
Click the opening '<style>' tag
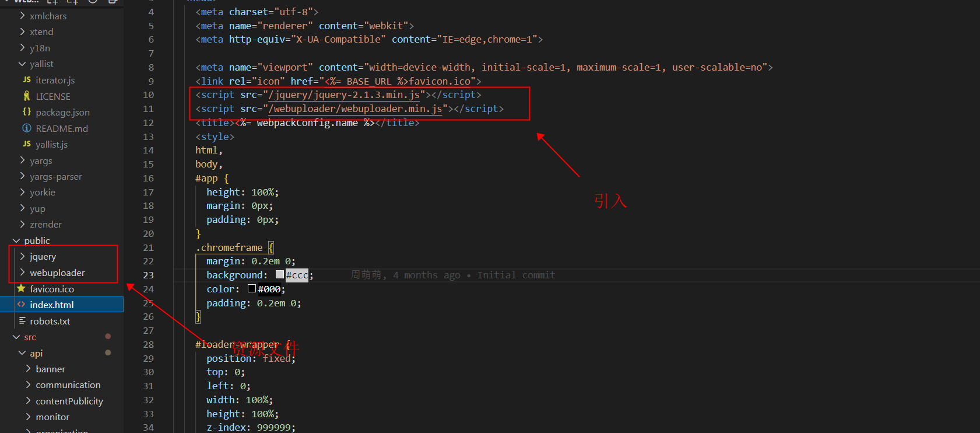[x=215, y=137]
